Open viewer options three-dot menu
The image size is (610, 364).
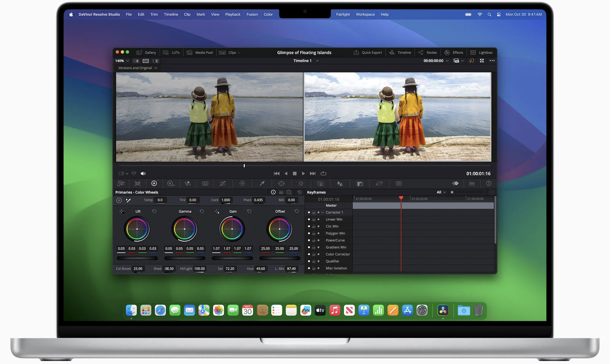492,61
